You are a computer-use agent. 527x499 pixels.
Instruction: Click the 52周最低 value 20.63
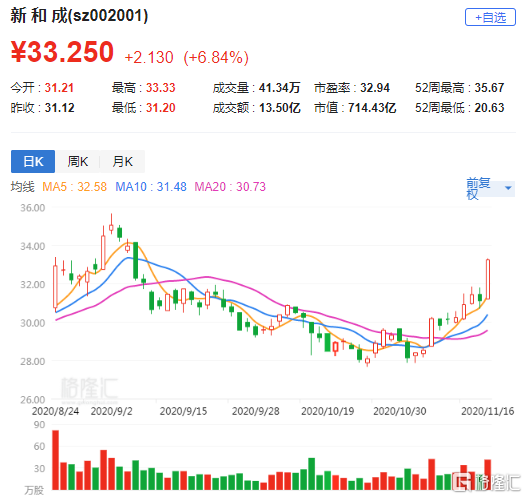point(489,108)
